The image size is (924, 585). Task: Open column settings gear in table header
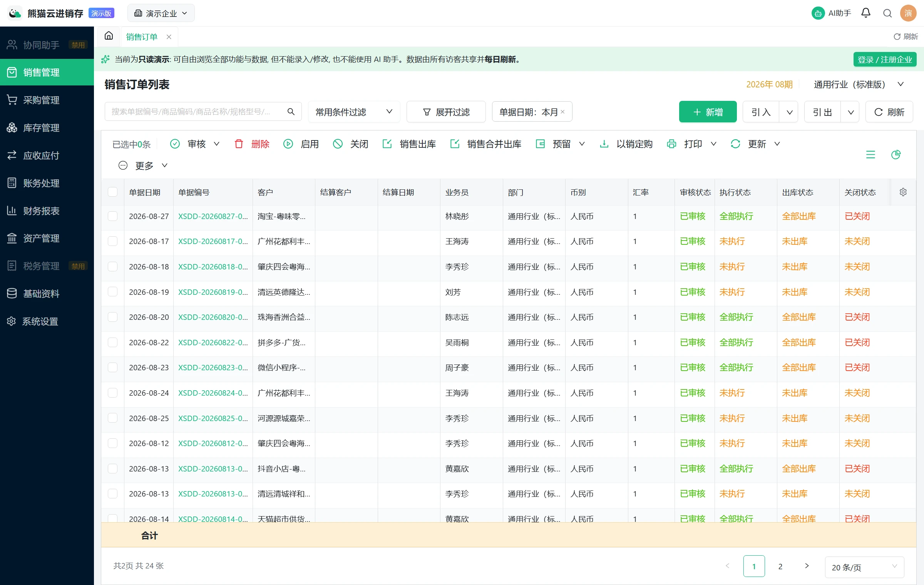pos(903,192)
